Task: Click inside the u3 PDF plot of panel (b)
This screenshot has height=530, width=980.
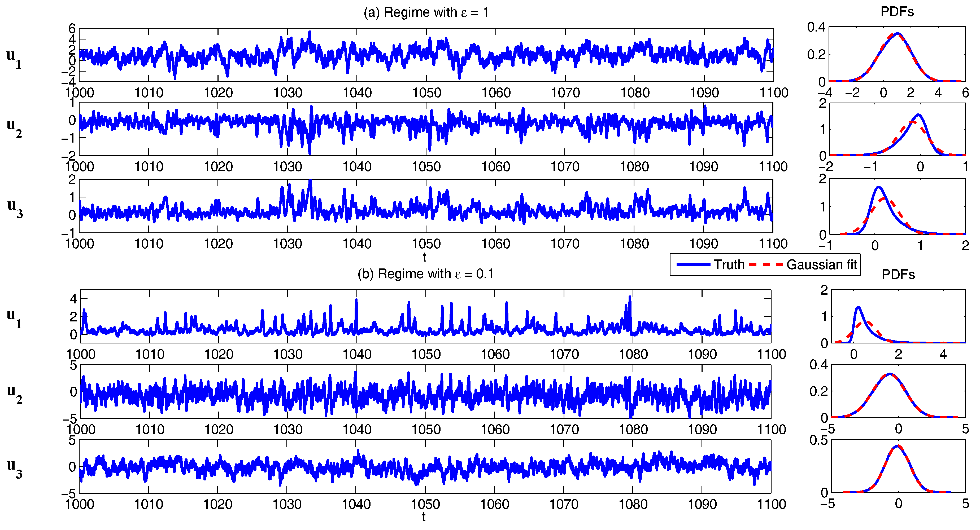Action: tap(898, 466)
